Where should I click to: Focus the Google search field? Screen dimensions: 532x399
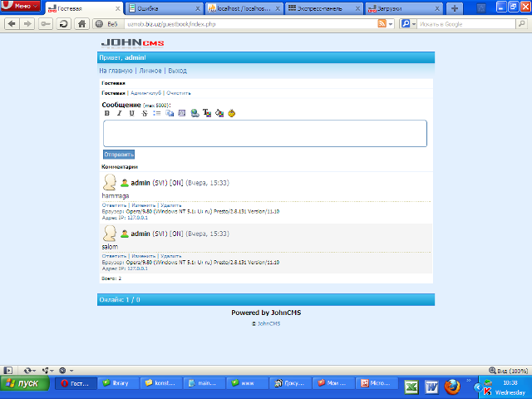(x=466, y=24)
